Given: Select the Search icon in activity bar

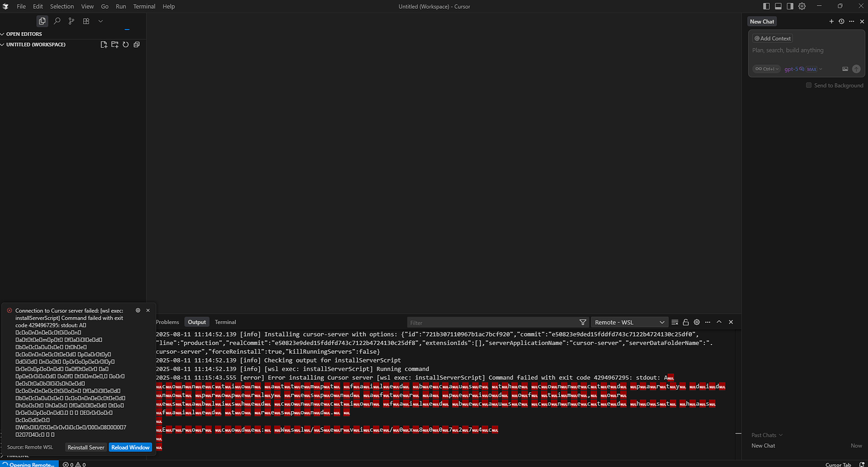Looking at the screenshot, I should [x=56, y=21].
